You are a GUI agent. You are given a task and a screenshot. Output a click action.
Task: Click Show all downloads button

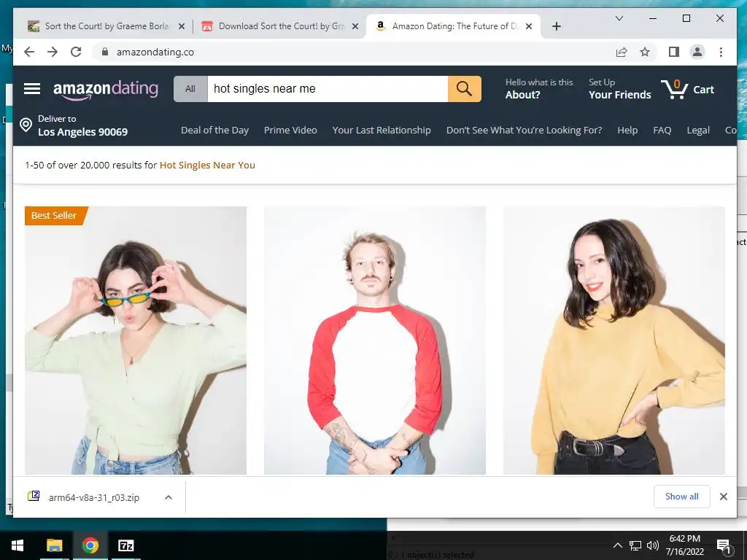682,496
